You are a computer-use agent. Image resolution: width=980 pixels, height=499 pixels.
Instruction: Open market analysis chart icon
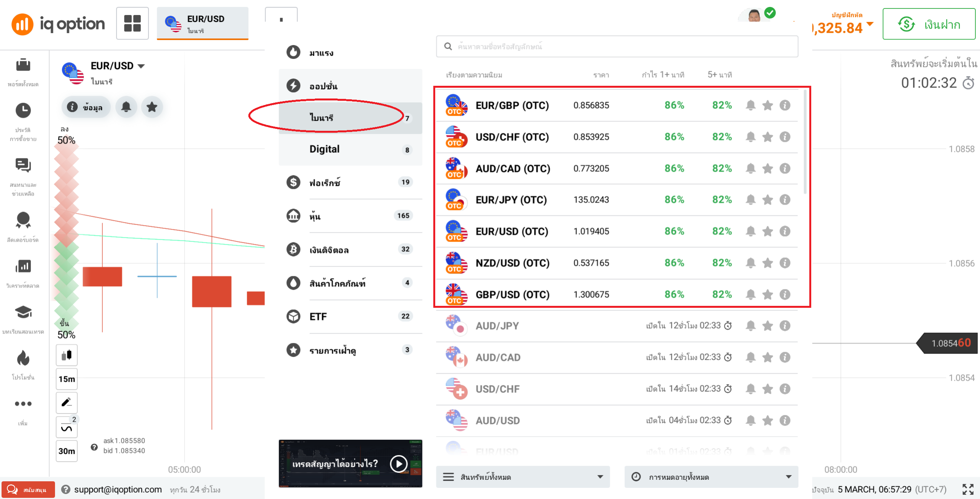(23, 266)
